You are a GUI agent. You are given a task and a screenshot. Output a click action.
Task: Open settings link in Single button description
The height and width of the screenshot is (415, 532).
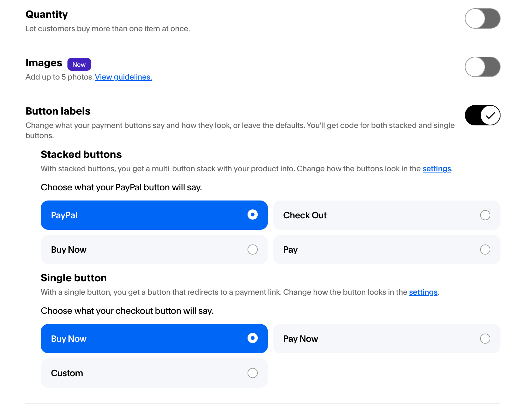coord(423,292)
